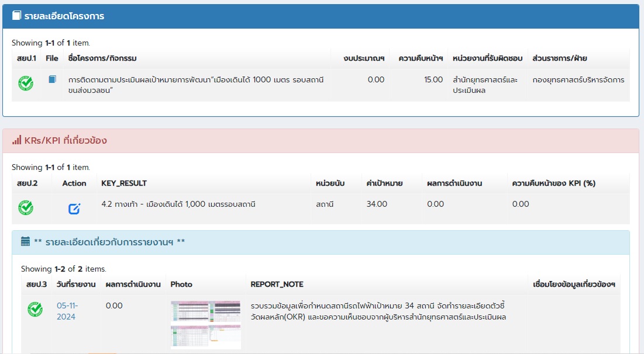The width and height of the screenshot is (644, 354).
Task: Click the calendar icon in report details header
Action: click(25, 241)
